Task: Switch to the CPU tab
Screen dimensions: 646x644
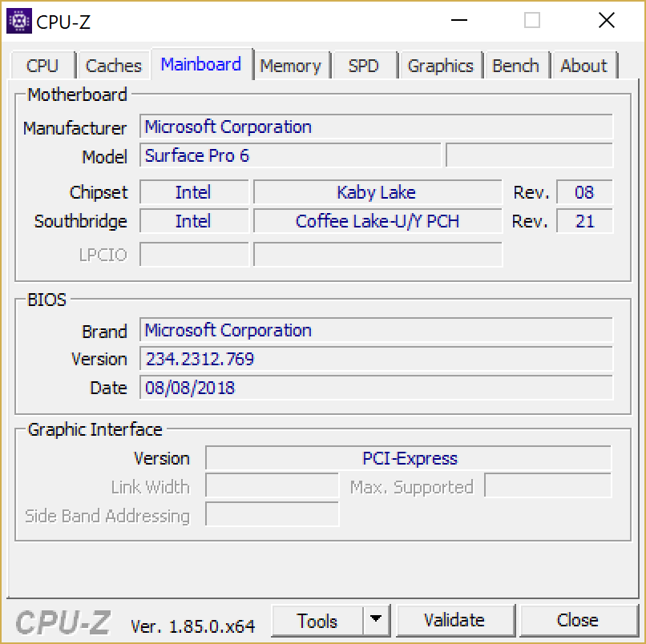Action: [42, 66]
